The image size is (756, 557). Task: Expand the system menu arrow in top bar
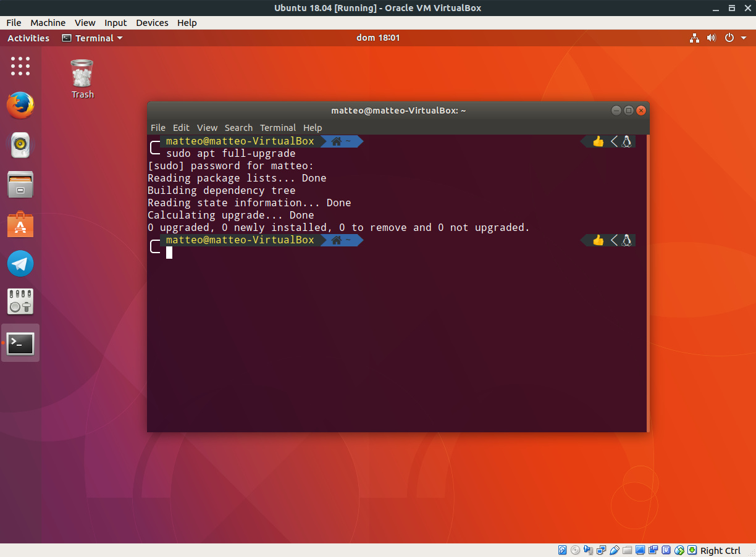744,38
